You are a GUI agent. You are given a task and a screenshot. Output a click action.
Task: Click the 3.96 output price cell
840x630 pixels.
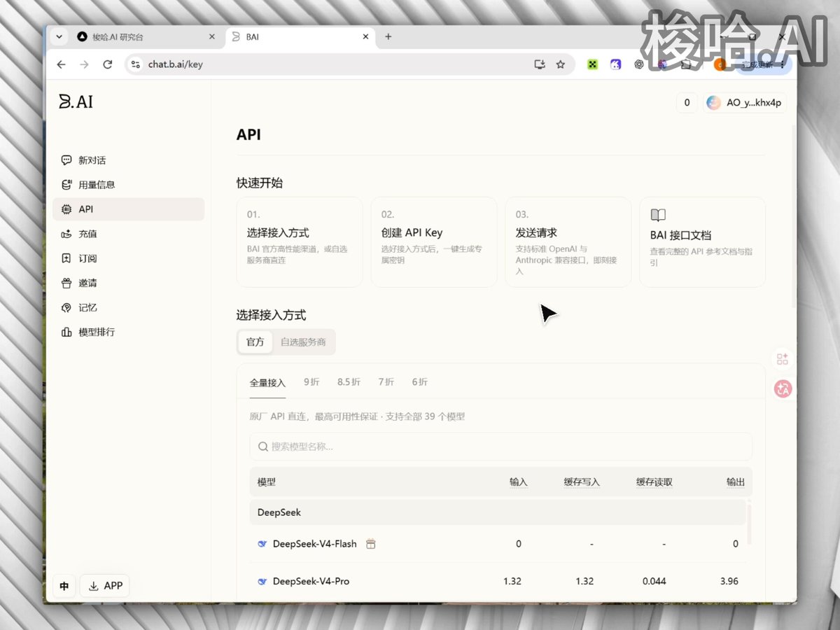pyautogui.click(x=728, y=581)
